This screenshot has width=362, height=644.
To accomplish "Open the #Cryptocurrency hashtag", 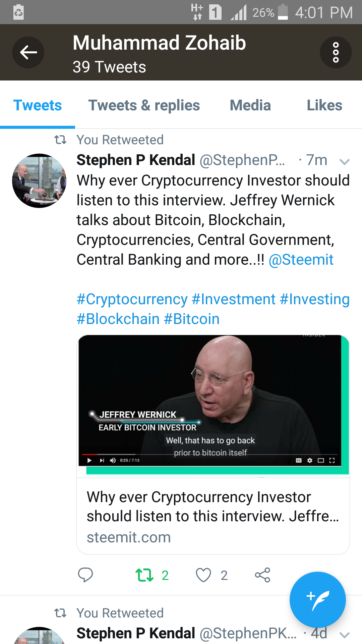I will pos(132,299).
